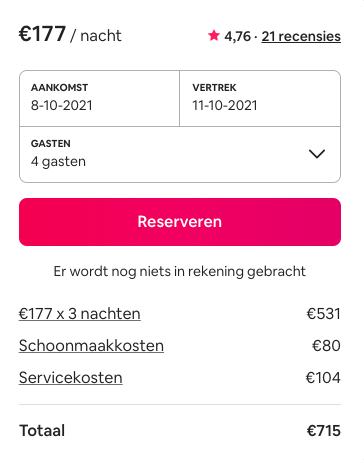The width and height of the screenshot is (364, 460).
Task: Open the 21 recensies reviews link
Action: (301, 36)
